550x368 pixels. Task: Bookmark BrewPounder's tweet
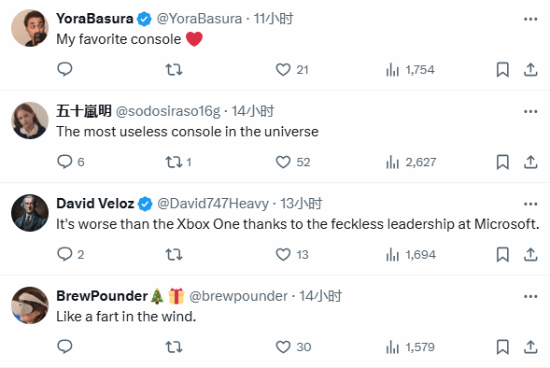(503, 347)
